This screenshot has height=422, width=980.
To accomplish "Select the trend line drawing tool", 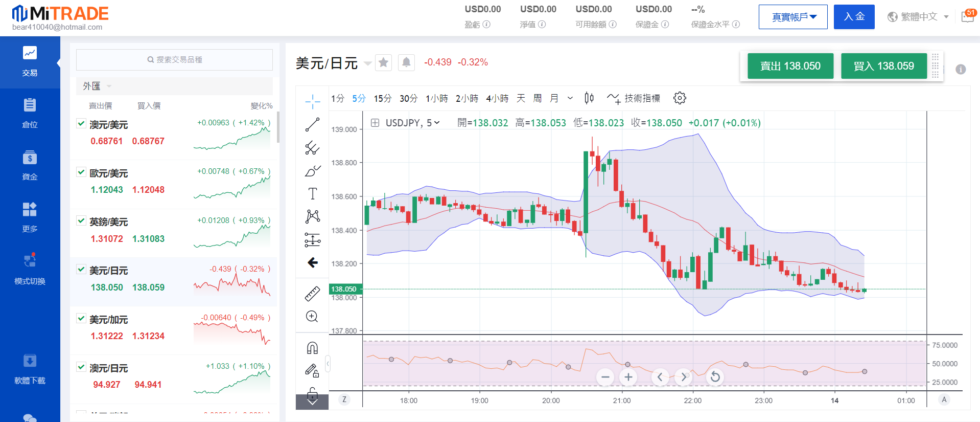I will [x=312, y=125].
